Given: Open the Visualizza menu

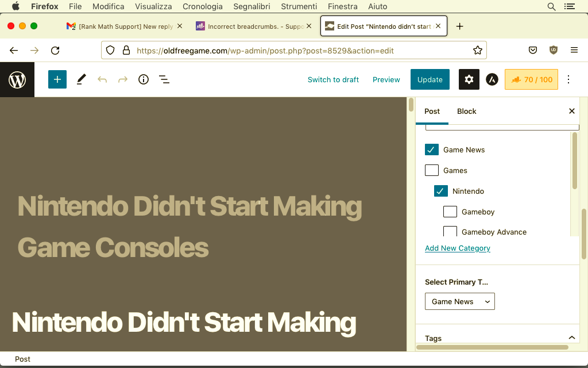Looking at the screenshot, I should [x=153, y=6].
